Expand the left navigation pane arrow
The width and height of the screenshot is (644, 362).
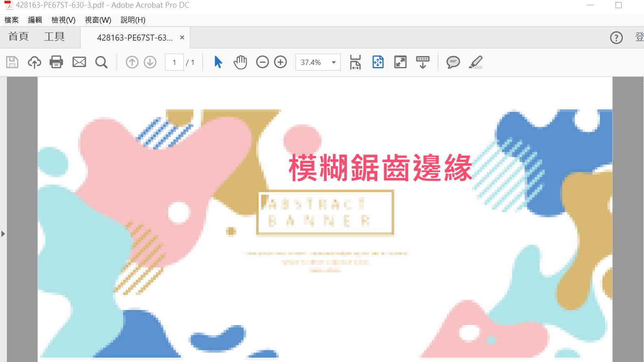point(3,234)
